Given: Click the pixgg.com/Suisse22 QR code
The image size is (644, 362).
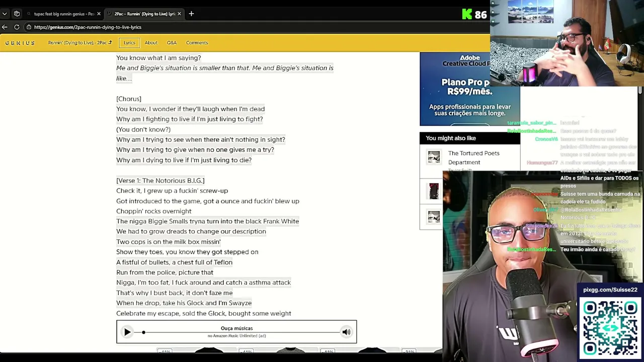Looking at the screenshot, I should click(610, 328).
